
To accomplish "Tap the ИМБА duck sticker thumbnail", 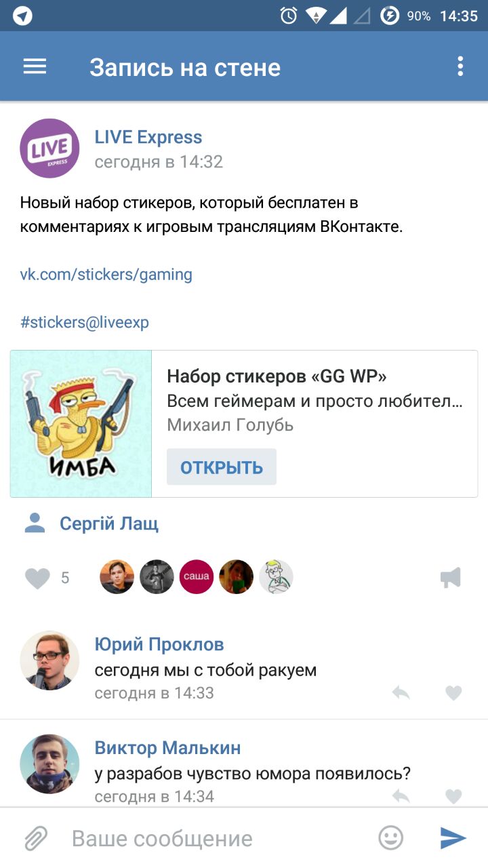I will [x=81, y=424].
